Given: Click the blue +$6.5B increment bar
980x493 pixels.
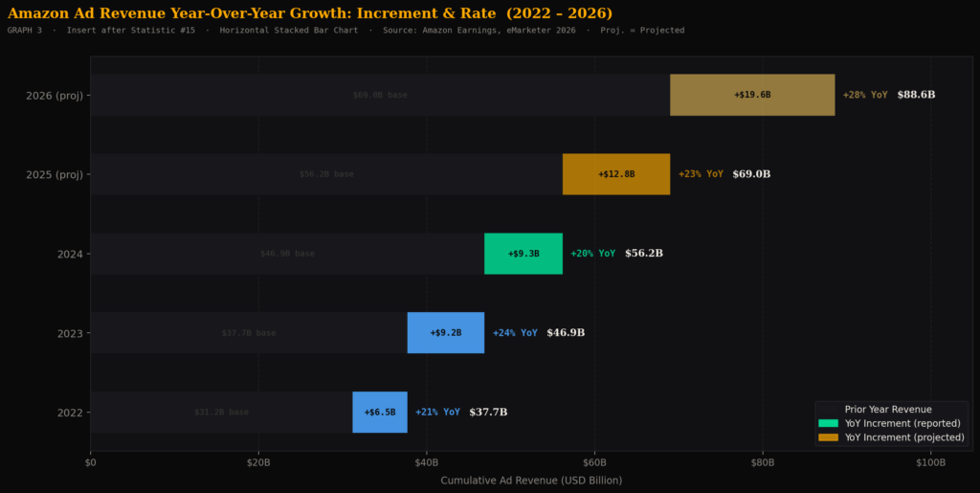Looking at the screenshot, I should pyautogui.click(x=380, y=413).
